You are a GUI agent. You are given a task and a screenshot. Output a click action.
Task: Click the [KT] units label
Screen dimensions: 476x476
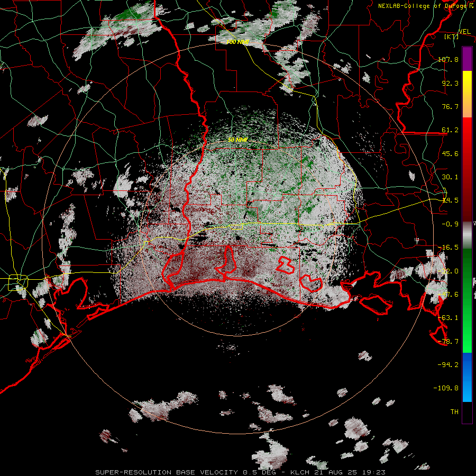[x=452, y=36]
